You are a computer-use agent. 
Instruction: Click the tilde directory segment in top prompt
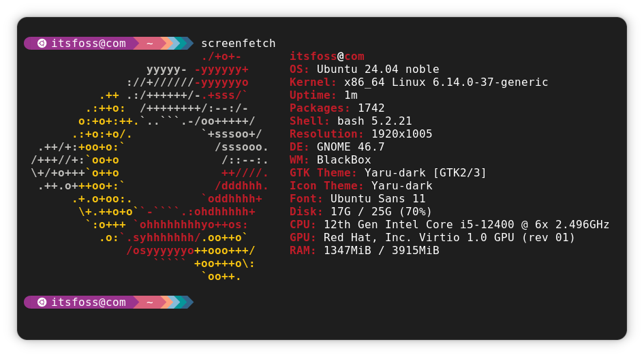pyautogui.click(x=149, y=43)
